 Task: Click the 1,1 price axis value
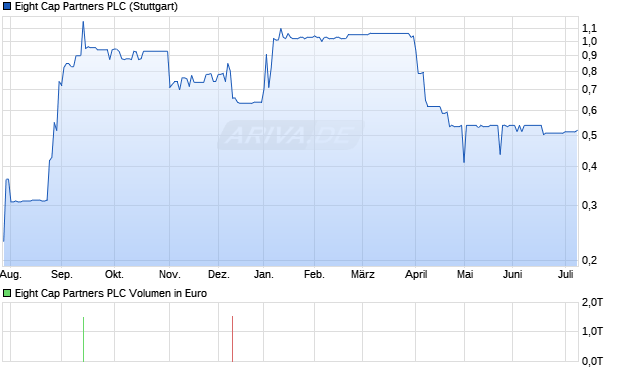pyautogui.click(x=589, y=28)
